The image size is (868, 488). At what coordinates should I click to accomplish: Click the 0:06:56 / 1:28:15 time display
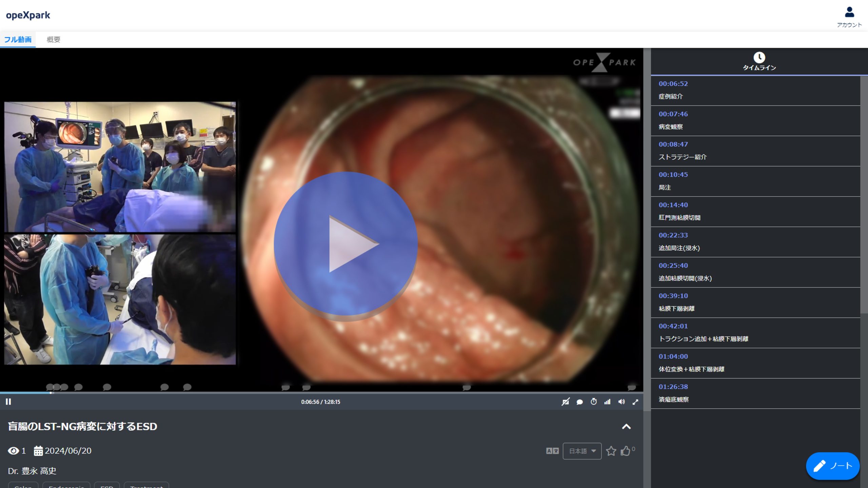point(320,402)
